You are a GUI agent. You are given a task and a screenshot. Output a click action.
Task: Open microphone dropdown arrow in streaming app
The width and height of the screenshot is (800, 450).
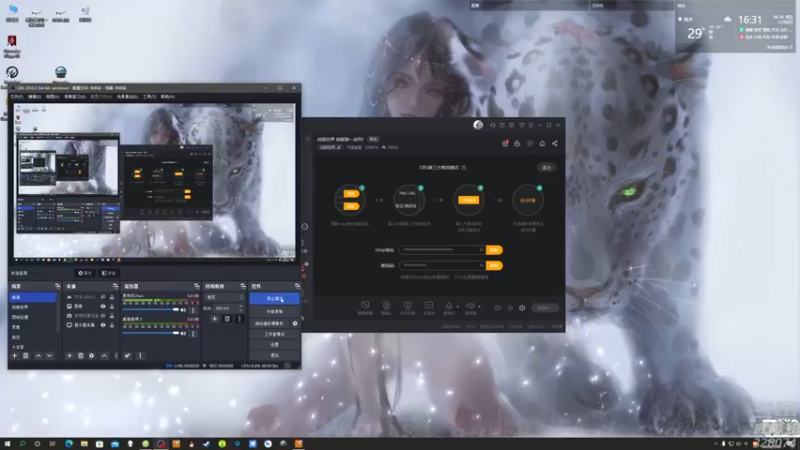(457, 307)
